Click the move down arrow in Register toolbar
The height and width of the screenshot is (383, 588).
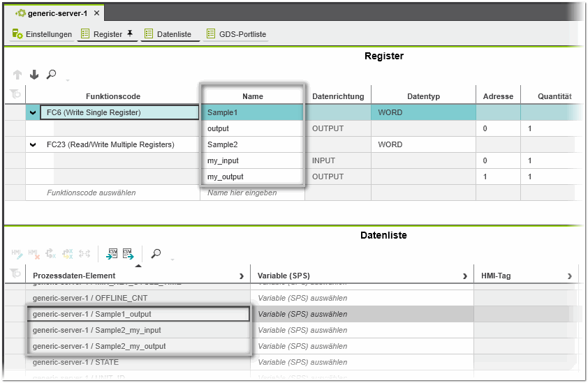click(x=34, y=75)
